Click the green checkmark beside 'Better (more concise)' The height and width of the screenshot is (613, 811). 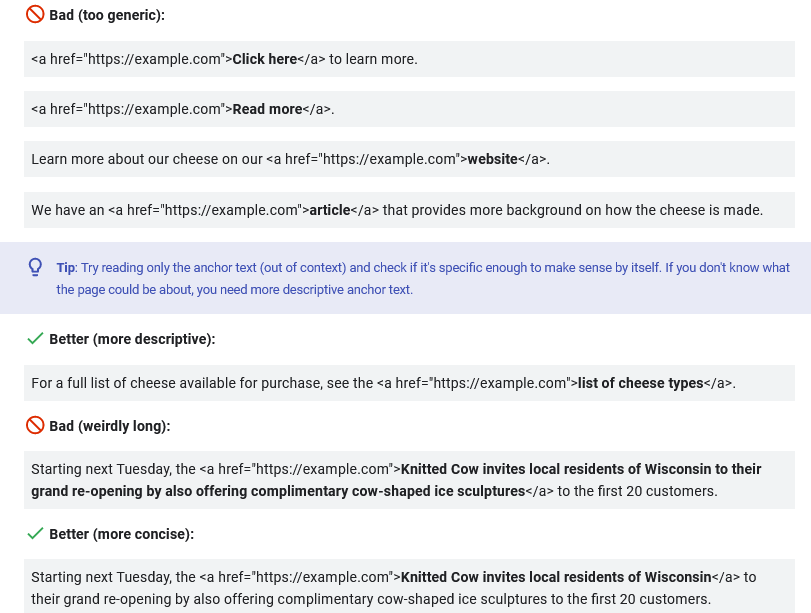[x=35, y=533]
